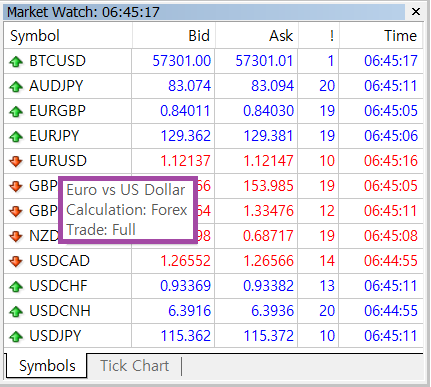Click the Market Watch title bar
The width and height of the screenshot is (431, 387).
tap(204, 12)
